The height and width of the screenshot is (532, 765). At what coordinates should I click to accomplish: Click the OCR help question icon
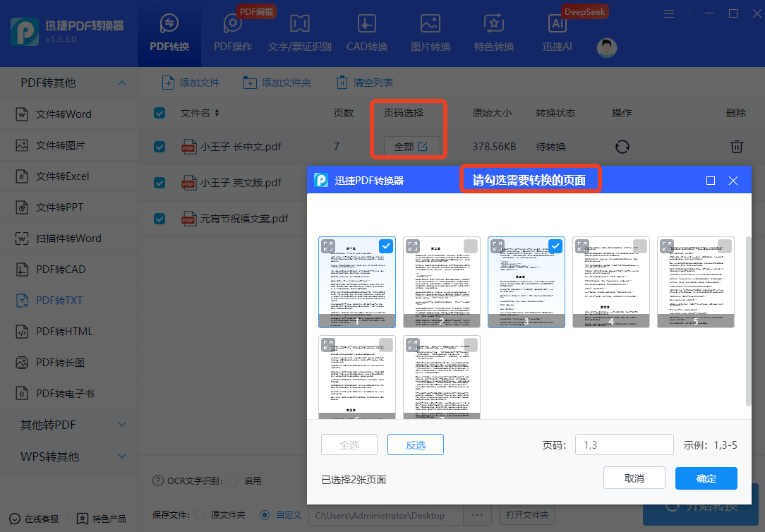point(158,480)
